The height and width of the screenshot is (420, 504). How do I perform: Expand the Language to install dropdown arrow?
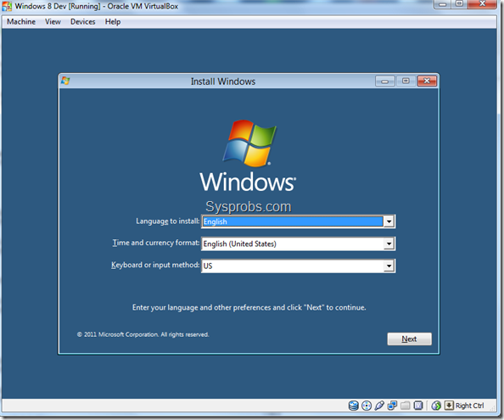coord(389,221)
